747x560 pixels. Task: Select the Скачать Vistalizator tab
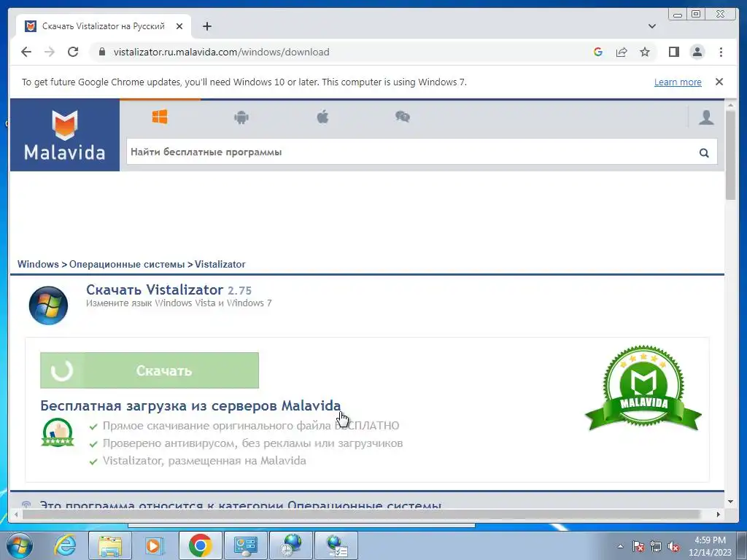(104, 26)
